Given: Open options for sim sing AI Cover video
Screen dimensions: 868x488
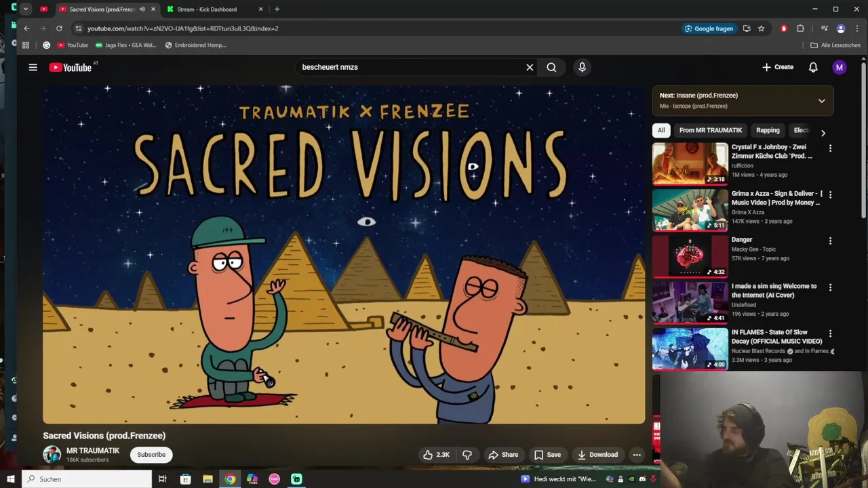Looking at the screenshot, I should [830, 287].
